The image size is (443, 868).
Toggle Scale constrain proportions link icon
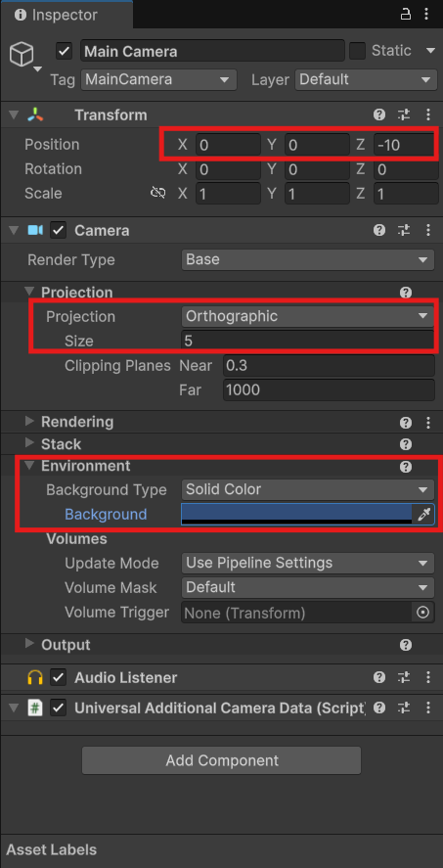tap(158, 193)
